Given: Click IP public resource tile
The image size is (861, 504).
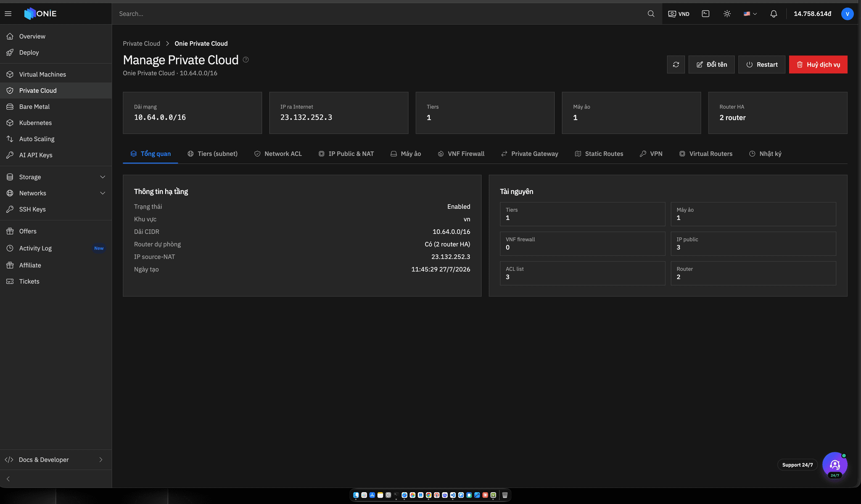Looking at the screenshot, I should click(753, 244).
